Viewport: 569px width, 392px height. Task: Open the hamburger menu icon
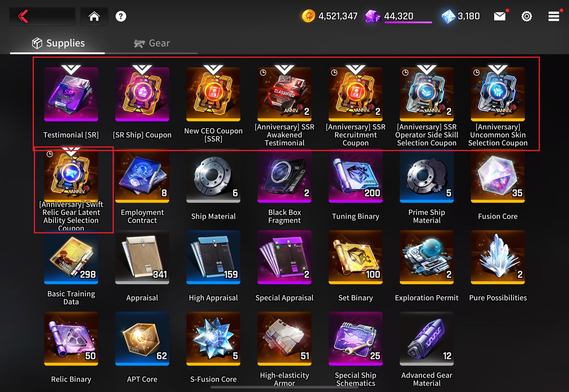554,16
